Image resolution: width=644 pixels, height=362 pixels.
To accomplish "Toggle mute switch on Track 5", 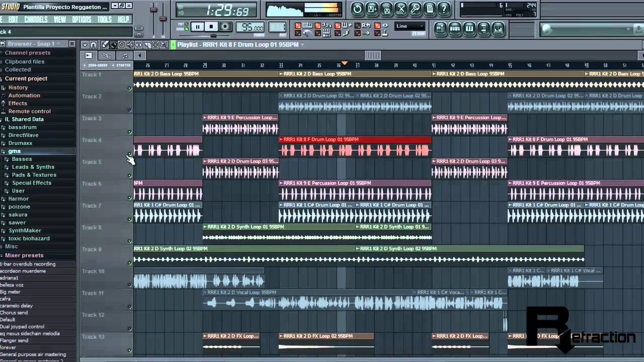I will pos(129,176).
